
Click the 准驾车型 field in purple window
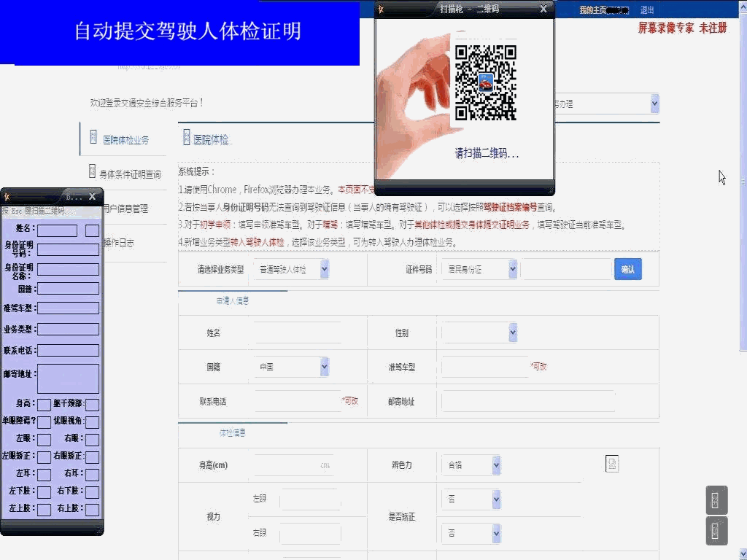point(68,308)
